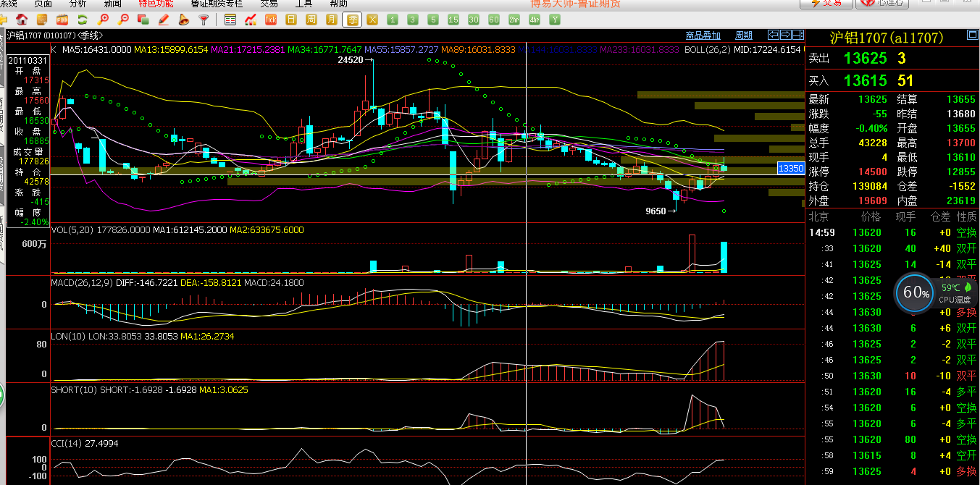This screenshot has width=980, height=485.
Task: Switch to 2hr period
Action: click(514, 20)
